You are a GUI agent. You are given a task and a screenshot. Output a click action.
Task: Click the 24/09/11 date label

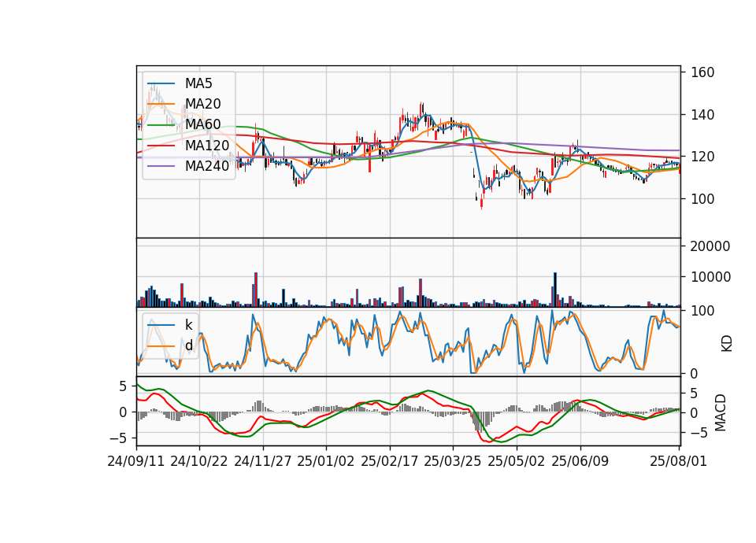pyautogui.click(x=136, y=461)
